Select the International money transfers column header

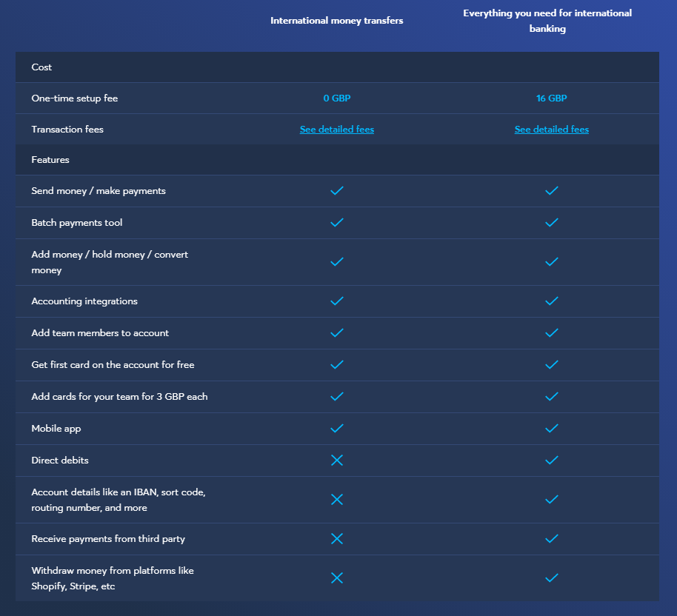coord(337,21)
